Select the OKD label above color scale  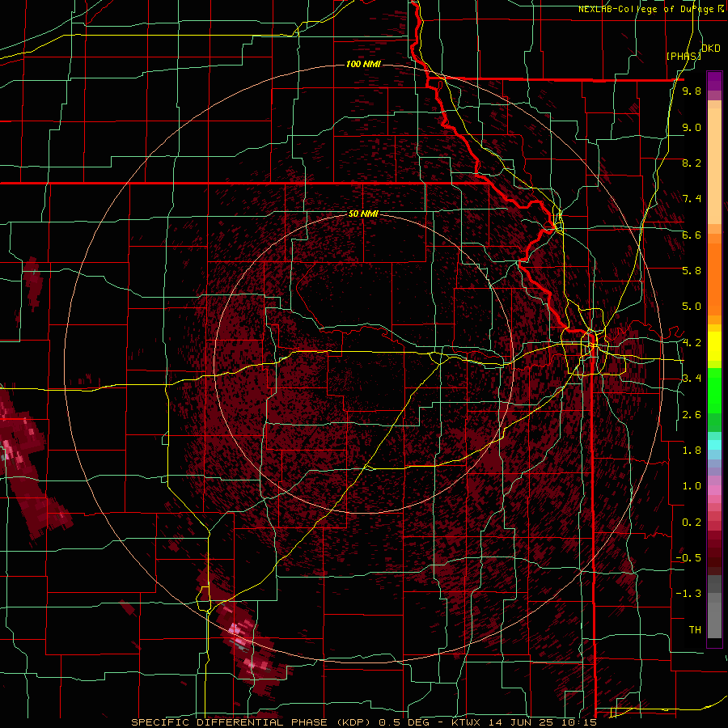point(711,48)
